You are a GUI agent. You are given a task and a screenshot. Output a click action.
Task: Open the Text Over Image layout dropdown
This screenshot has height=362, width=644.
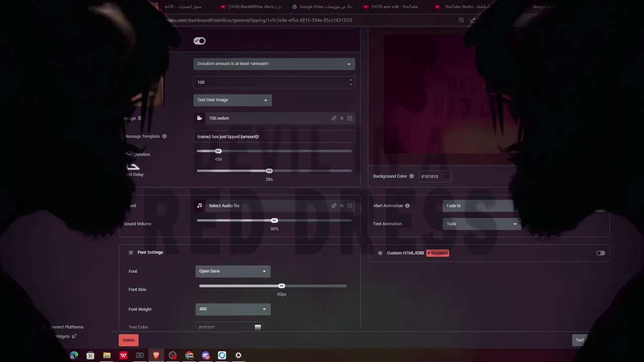pos(232,100)
